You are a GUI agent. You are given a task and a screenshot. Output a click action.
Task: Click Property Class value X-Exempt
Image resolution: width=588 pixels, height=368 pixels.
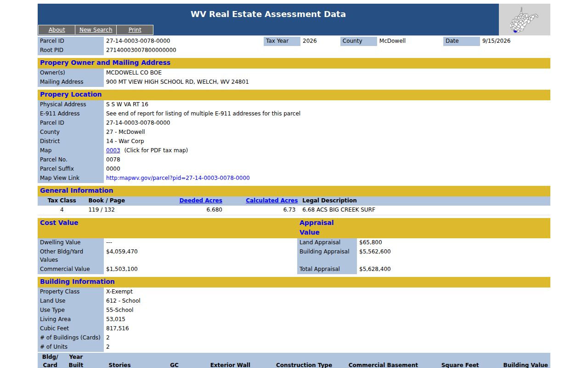pos(119,292)
